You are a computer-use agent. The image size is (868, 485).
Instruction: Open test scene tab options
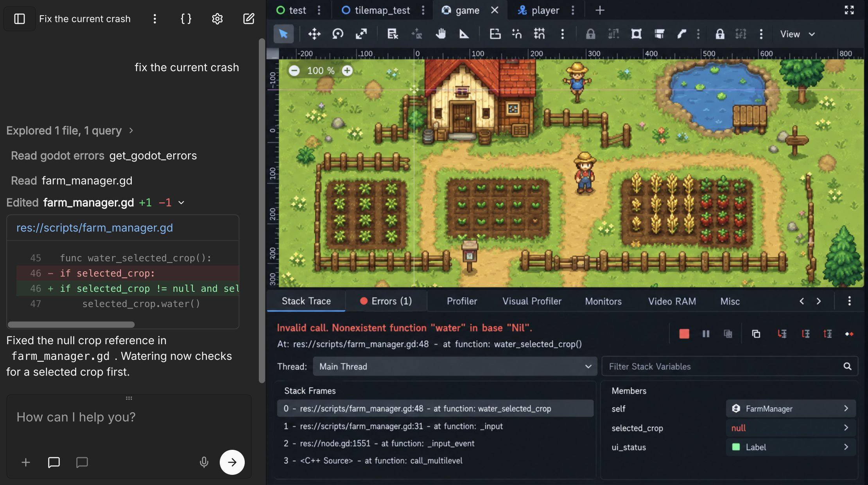click(x=319, y=10)
